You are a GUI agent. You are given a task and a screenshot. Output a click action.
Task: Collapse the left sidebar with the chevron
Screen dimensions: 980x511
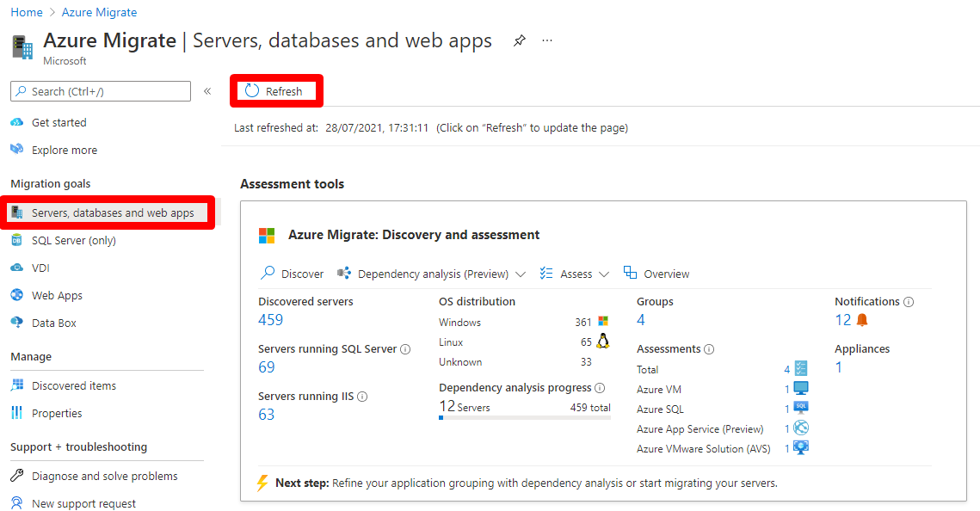(207, 90)
